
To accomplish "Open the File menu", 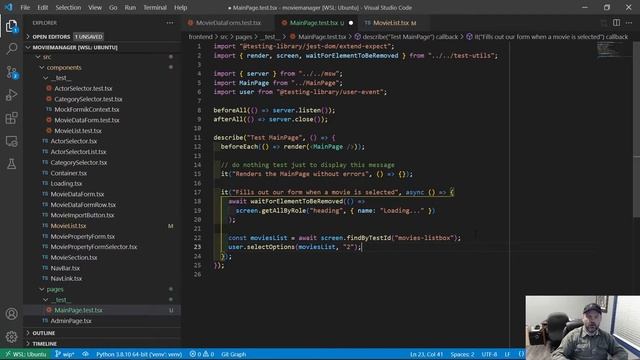I will click(x=25, y=7).
